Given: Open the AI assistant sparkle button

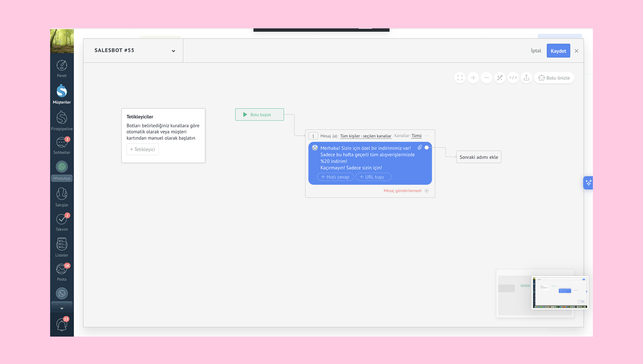Looking at the screenshot, I should 588,183.
